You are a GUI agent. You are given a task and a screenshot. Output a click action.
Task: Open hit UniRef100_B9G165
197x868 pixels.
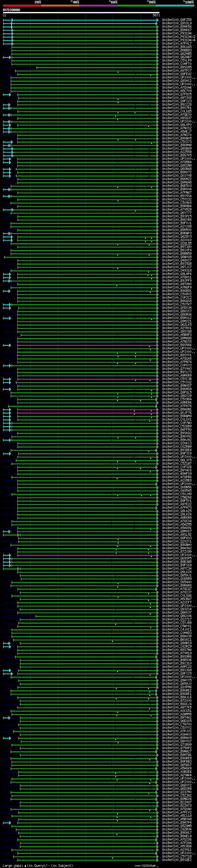click(x=177, y=47)
